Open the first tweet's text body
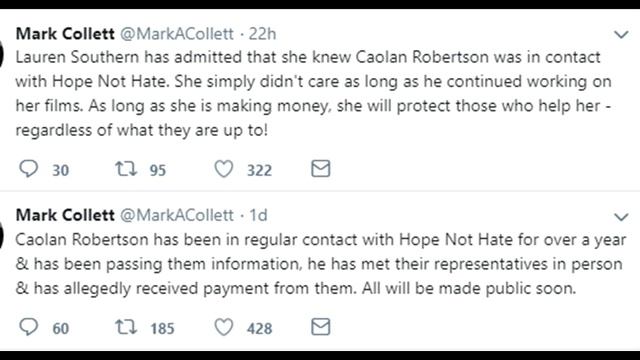The image size is (640, 360). (313, 93)
